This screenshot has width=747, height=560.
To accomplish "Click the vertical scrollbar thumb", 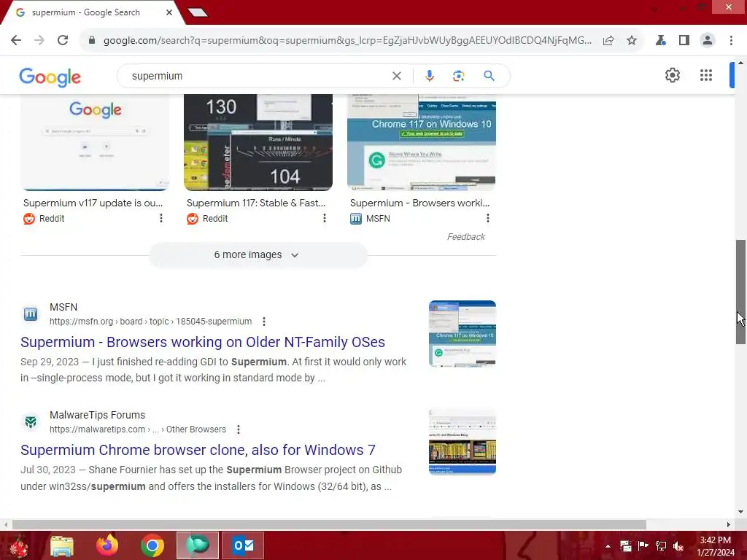I will tap(740, 292).
